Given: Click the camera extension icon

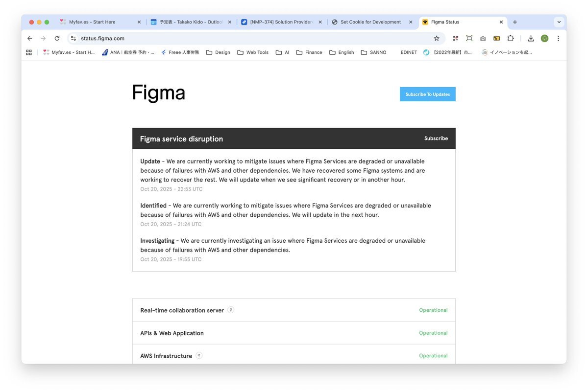Looking at the screenshot, I should click(483, 38).
